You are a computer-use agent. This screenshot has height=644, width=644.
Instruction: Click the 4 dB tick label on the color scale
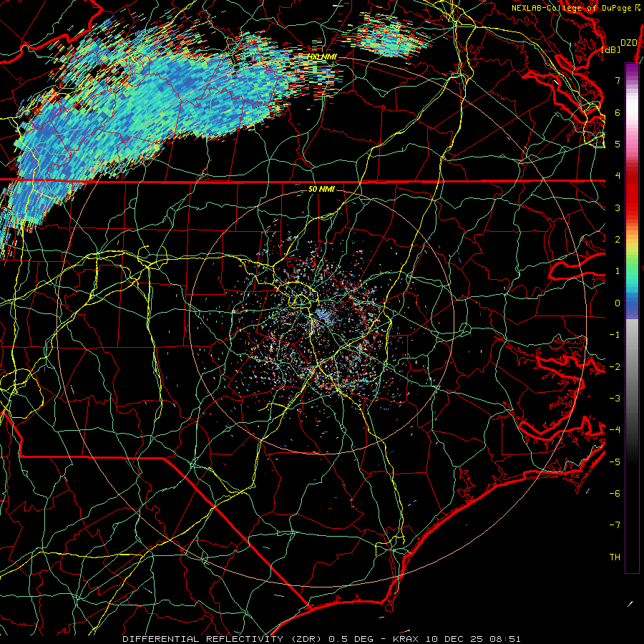(618, 176)
